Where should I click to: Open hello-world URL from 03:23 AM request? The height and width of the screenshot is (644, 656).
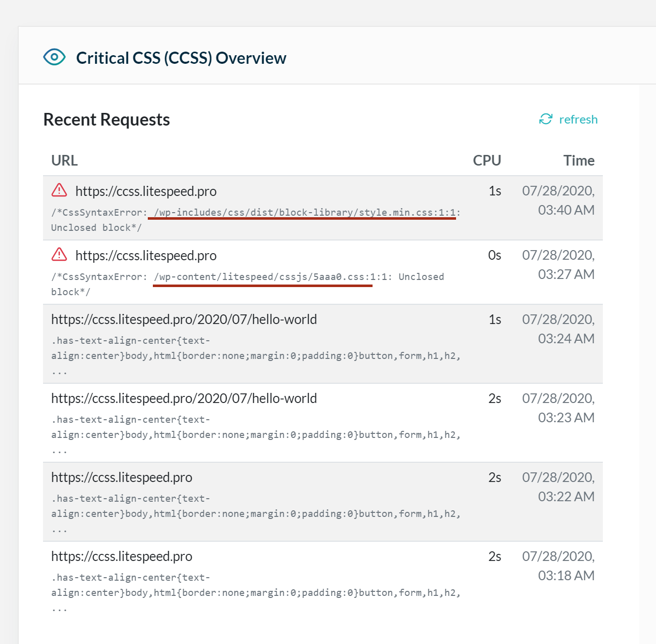tap(184, 398)
